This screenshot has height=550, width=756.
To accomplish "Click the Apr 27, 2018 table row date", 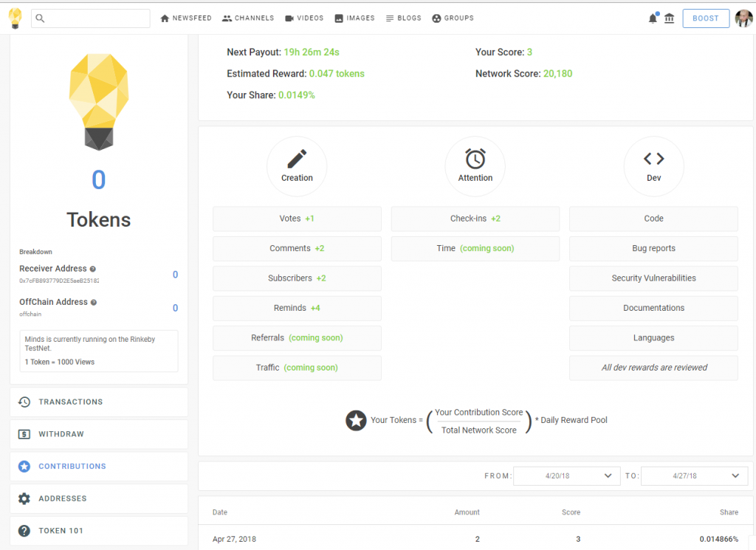I will point(234,540).
